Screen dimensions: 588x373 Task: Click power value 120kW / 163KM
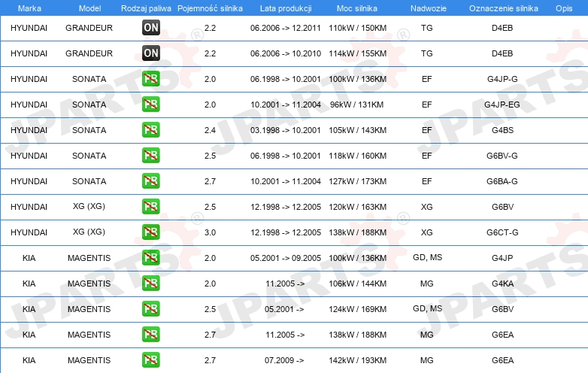[x=357, y=207]
